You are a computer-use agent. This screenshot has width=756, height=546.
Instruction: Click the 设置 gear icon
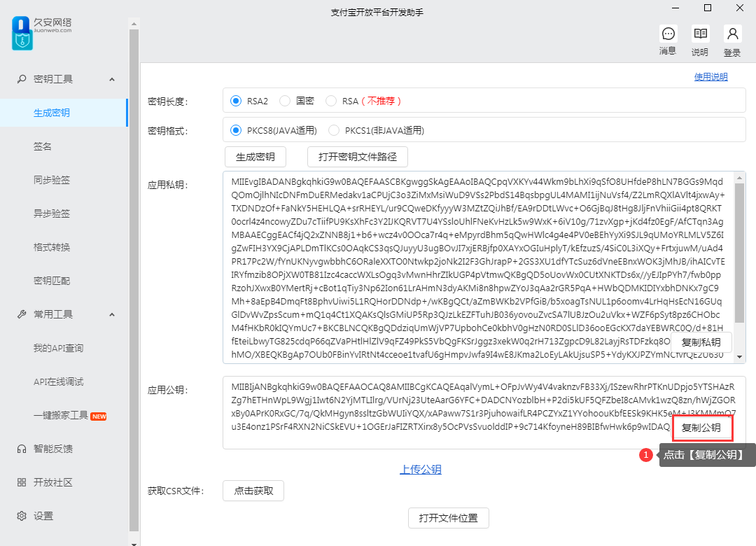tap(21, 516)
